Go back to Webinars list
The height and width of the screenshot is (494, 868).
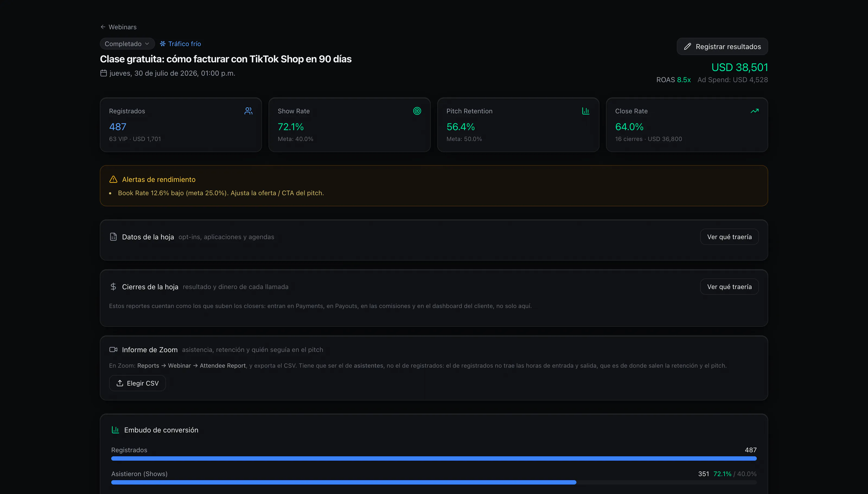119,27
